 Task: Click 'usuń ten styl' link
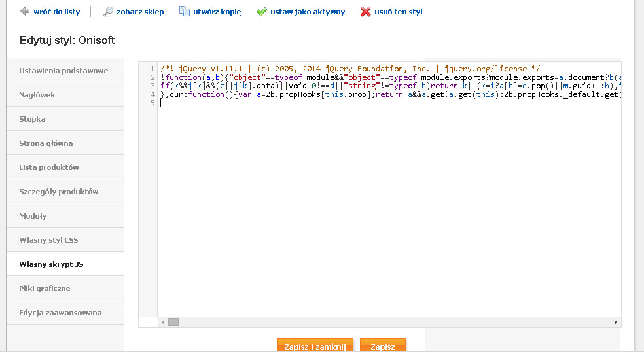(x=399, y=12)
